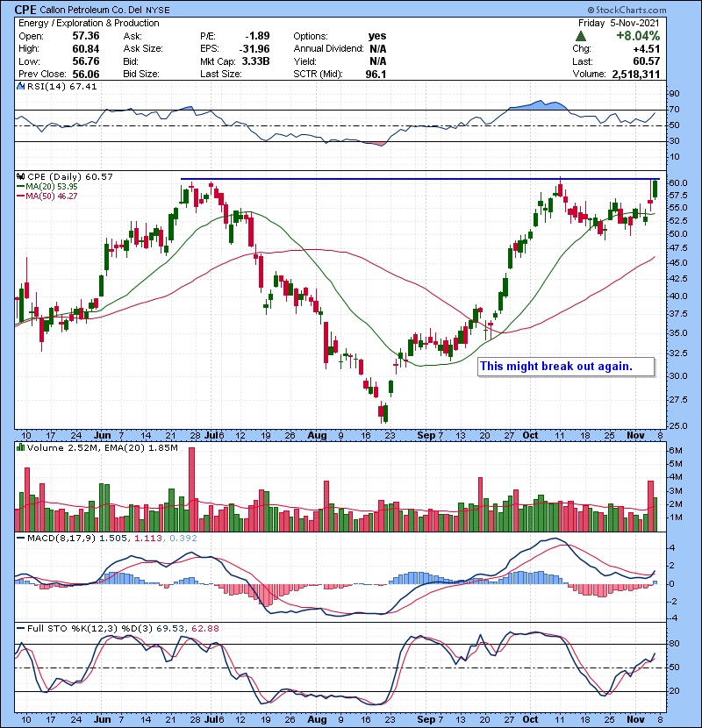Click the -4 label on MACD axis

[x=674, y=618]
